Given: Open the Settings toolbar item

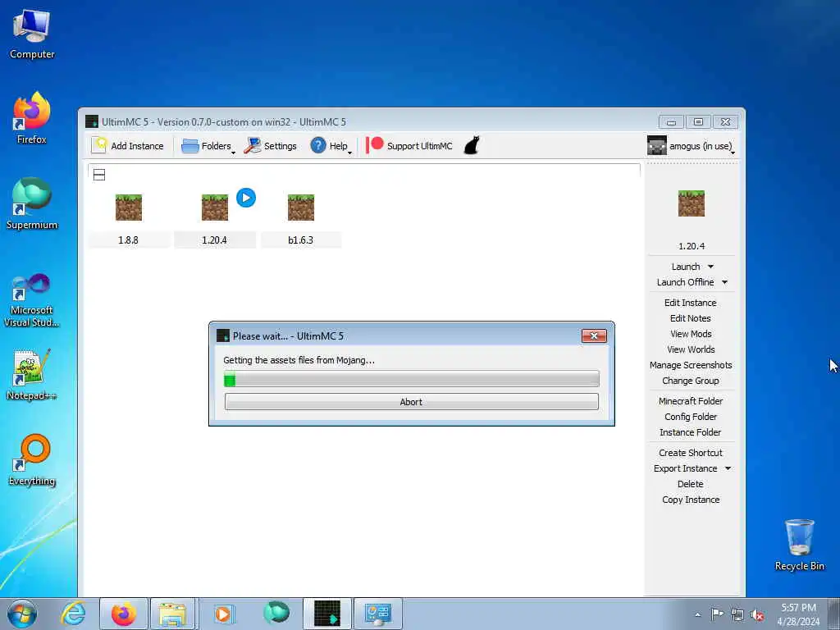Looking at the screenshot, I should coord(271,146).
